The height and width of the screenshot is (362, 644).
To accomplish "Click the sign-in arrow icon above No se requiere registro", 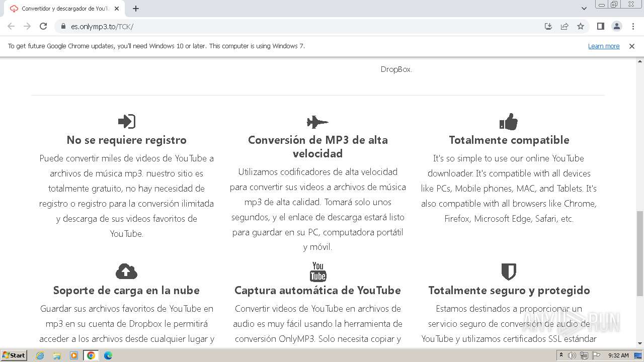I will pos(126,121).
